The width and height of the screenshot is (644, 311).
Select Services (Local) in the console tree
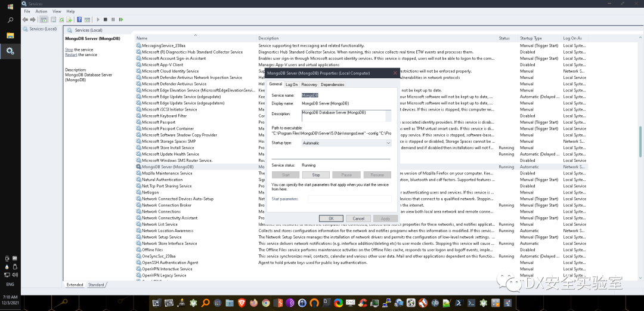pyautogui.click(x=40, y=29)
